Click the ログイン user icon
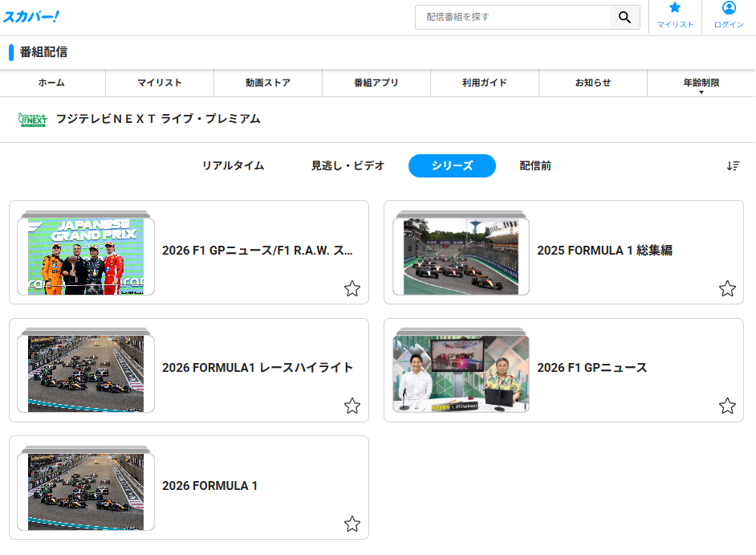The image size is (756, 555). [729, 8]
